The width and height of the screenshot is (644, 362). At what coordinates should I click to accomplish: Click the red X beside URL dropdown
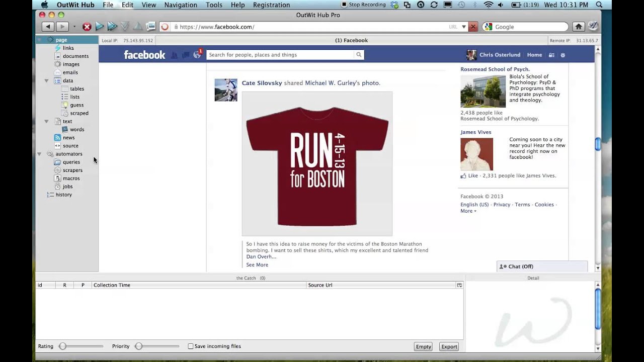click(x=473, y=27)
